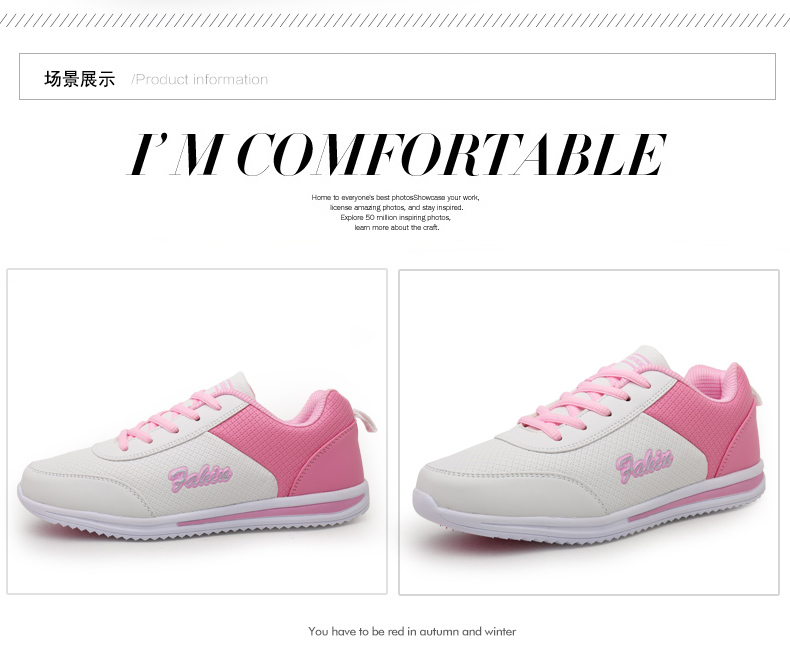Click the diagonal striped divider at top

pos(395,21)
